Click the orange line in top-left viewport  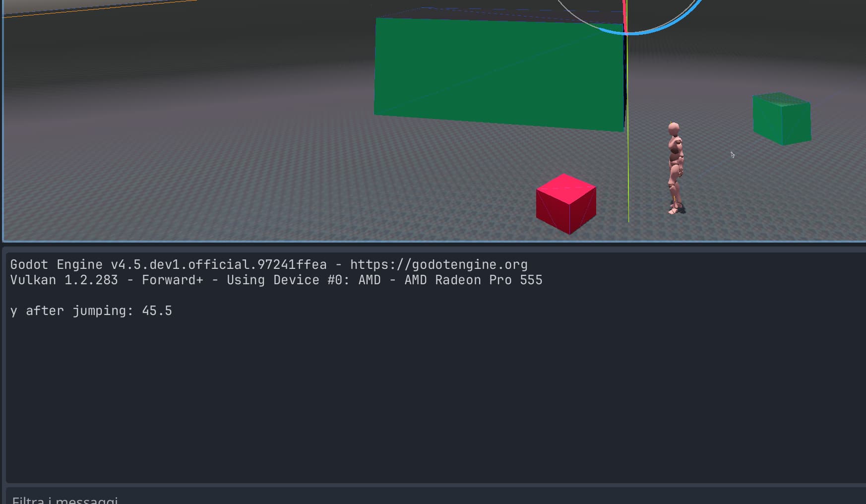click(x=99, y=8)
